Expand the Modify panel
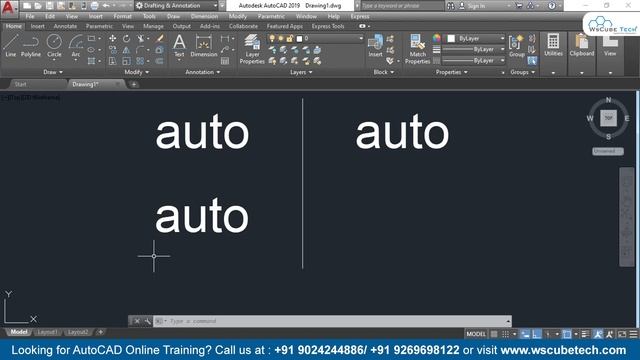The image size is (640, 360). tap(137, 72)
